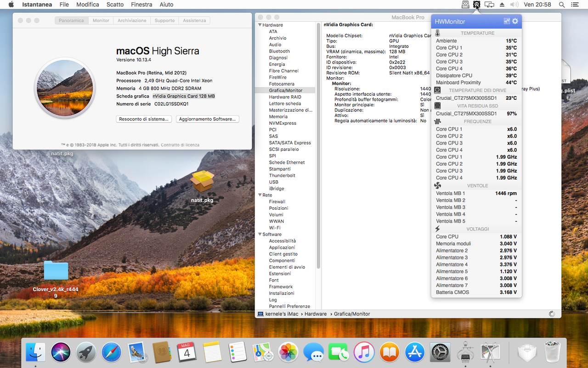
Task: Open Contacts app in Dock
Action: pyautogui.click(x=162, y=352)
